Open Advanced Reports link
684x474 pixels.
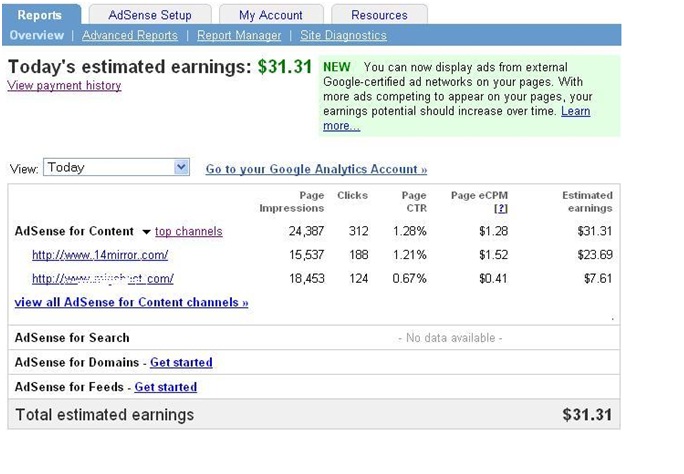pos(130,35)
